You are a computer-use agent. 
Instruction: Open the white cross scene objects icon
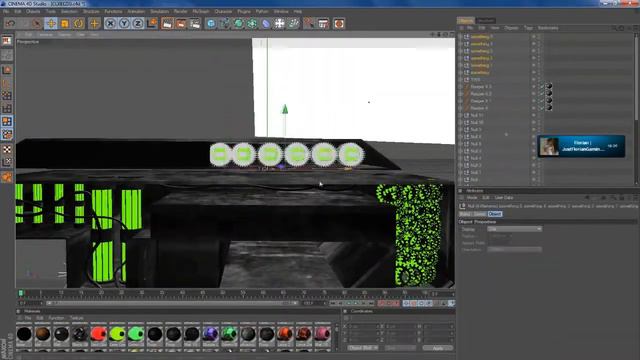[280, 24]
